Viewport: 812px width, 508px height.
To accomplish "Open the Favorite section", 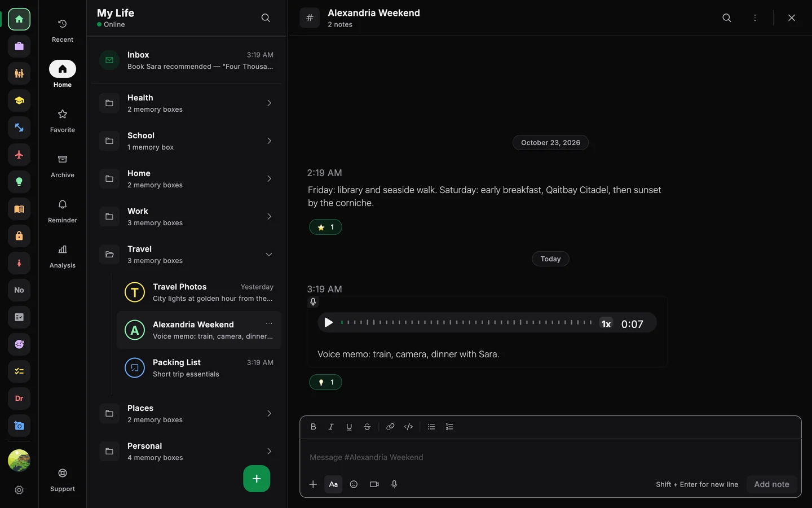I will pyautogui.click(x=63, y=121).
